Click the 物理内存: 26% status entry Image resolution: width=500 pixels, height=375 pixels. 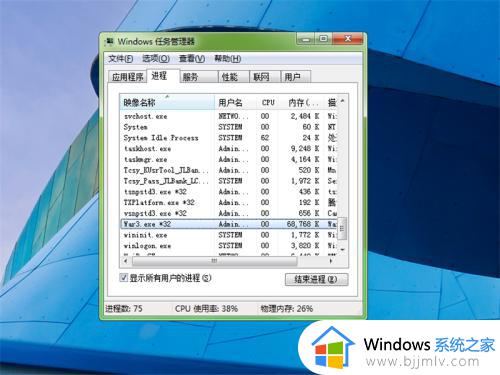coord(287,309)
